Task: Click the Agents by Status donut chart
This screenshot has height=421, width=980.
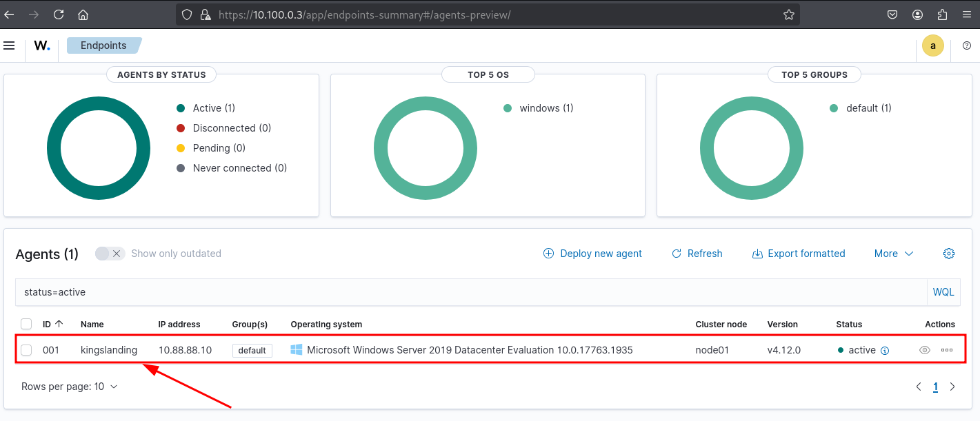Action: tap(99, 148)
